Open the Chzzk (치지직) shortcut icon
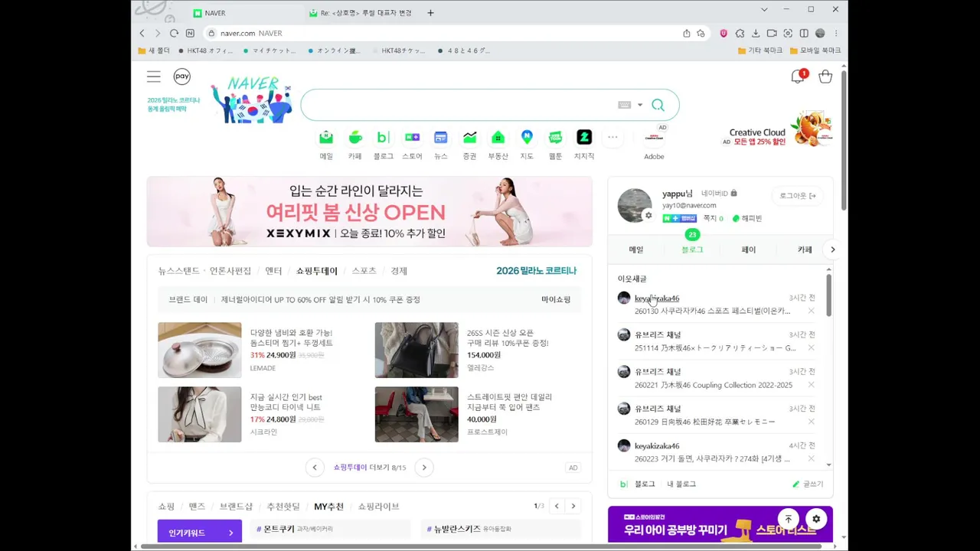 (x=584, y=138)
